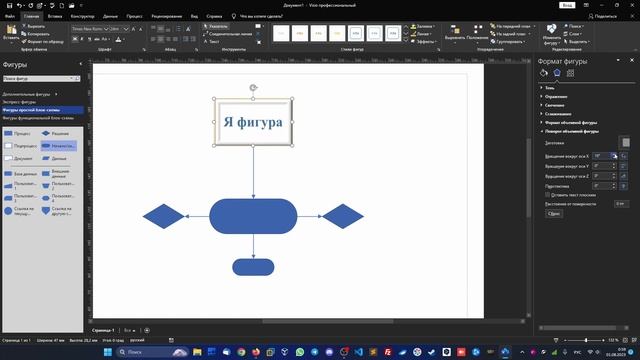Open the Effects pentagon format tab
Image resolution: width=640 pixels, height=360 pixels.
557,73
